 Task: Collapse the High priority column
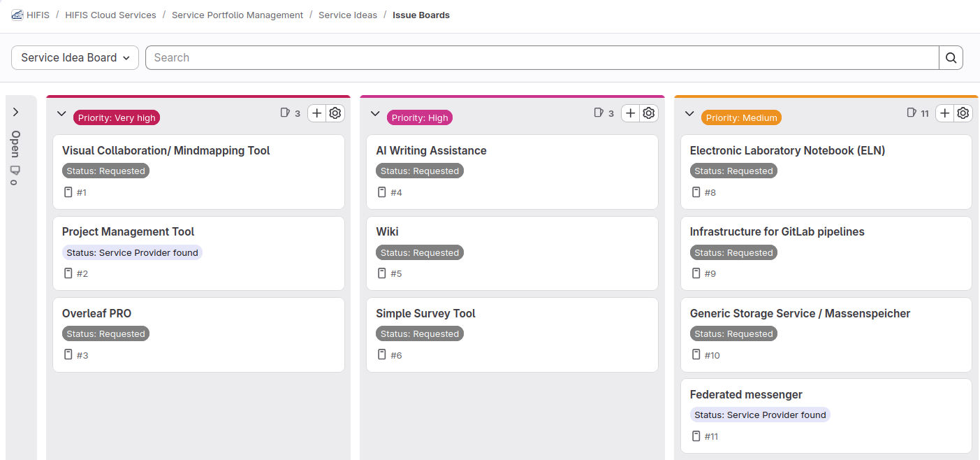tap(374, 113)
